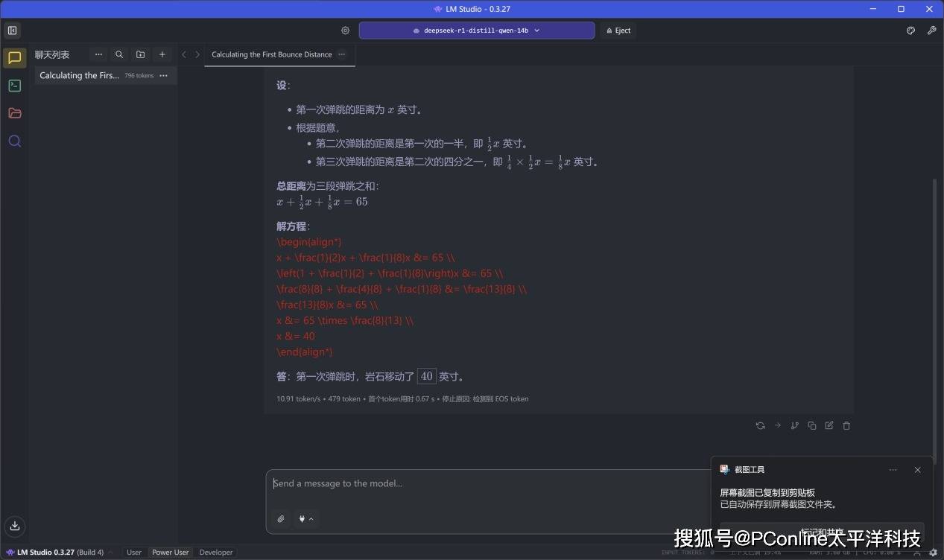Image resolution: width=944 pixels, height=560 pixels.
Task: Attach a file to the message
Action: 281,518
